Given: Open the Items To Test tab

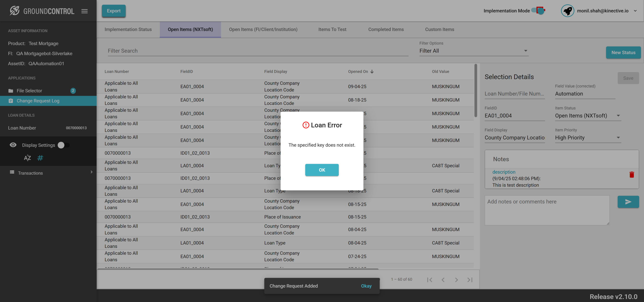Looking at the screenshot, I should click(332, 29).
